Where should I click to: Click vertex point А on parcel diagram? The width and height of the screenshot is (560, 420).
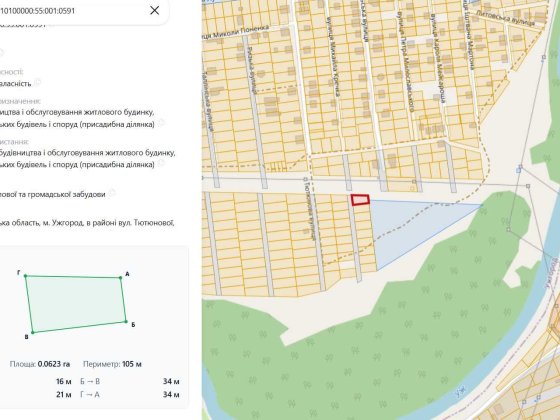(x=121, y=278)
